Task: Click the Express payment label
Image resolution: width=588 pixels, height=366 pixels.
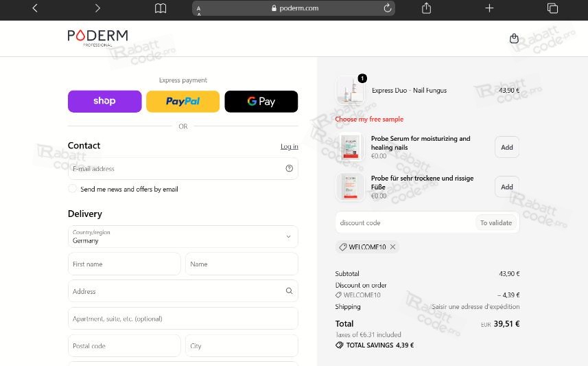Action: click(183, 80)
